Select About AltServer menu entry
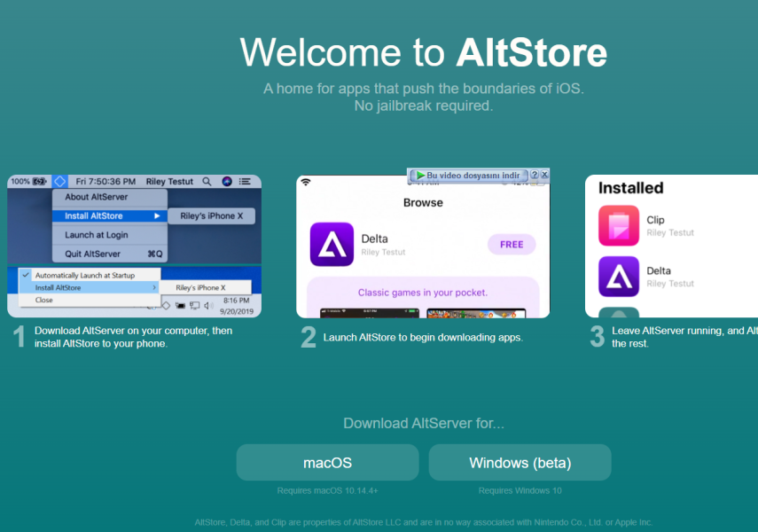The width and height of the screenshot is (758, 532). tap(96, 197)
